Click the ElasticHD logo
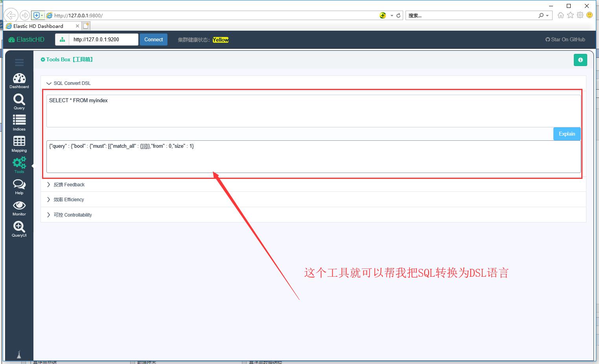The height and width of the screenshot is (364, 599). click(x=26, y=40)
